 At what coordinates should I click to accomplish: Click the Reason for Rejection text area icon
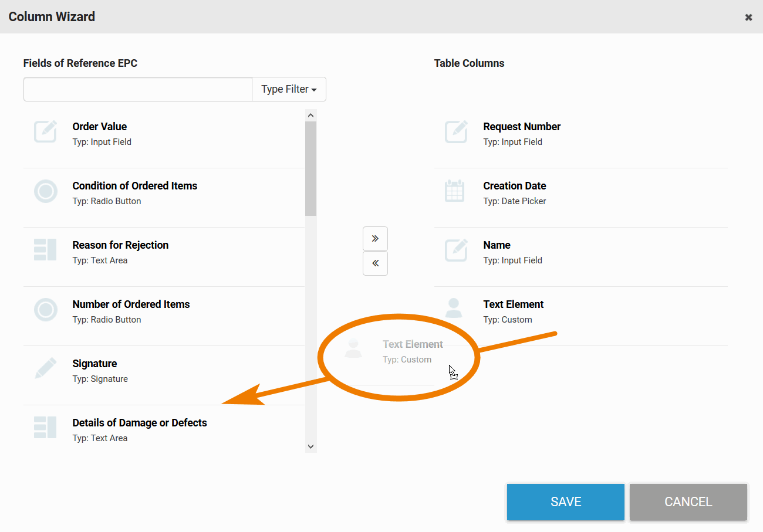[x=46, y=250]
